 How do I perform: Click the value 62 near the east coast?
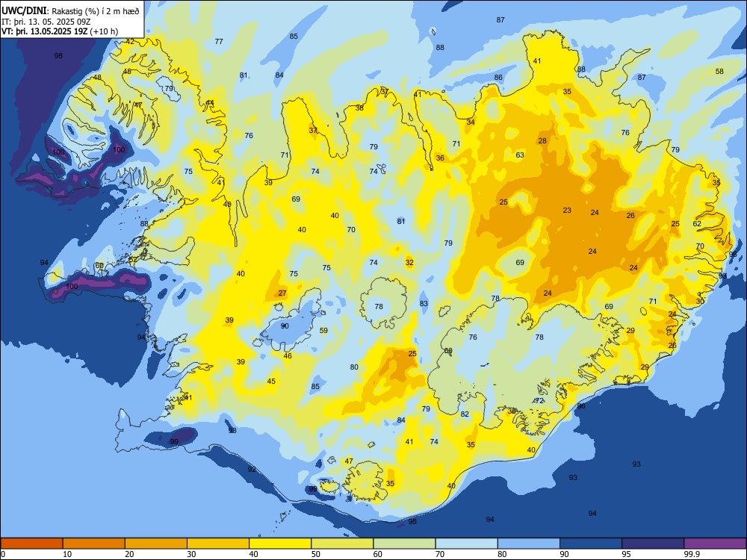[x=697, y=223]
